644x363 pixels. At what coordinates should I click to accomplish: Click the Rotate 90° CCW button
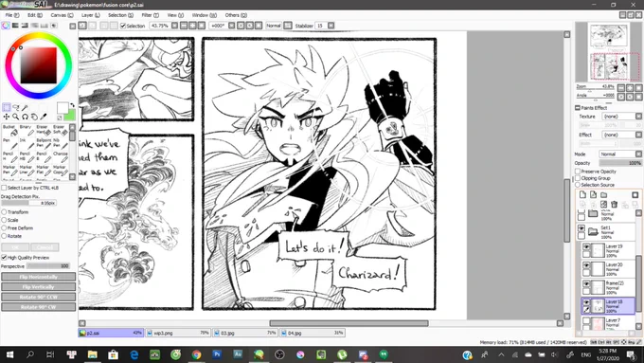click(39, 297)
